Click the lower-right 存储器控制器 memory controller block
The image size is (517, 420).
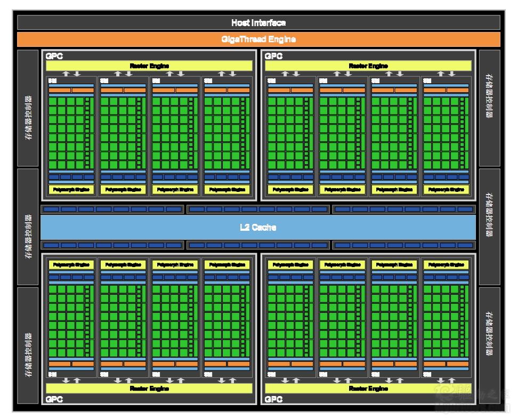489,345
